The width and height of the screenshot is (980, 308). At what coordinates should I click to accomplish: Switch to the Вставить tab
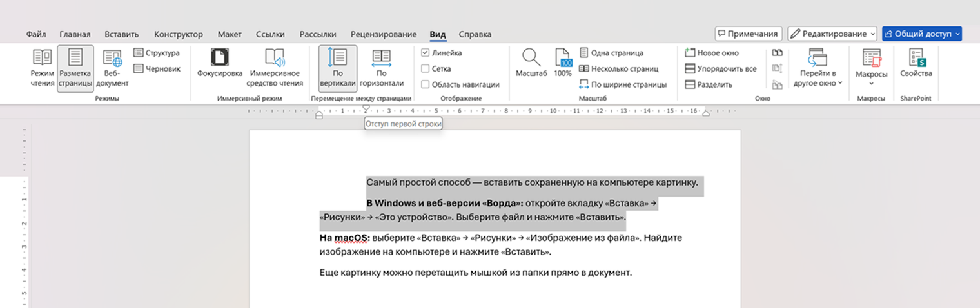pyautogui.click(x=122, y=34)
